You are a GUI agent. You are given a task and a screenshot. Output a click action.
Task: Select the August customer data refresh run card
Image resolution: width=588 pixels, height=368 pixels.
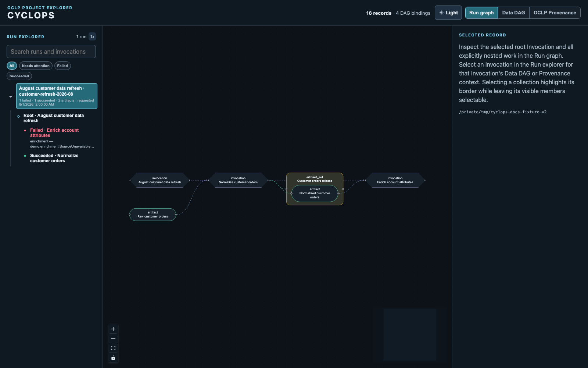[x=57, y=96]
